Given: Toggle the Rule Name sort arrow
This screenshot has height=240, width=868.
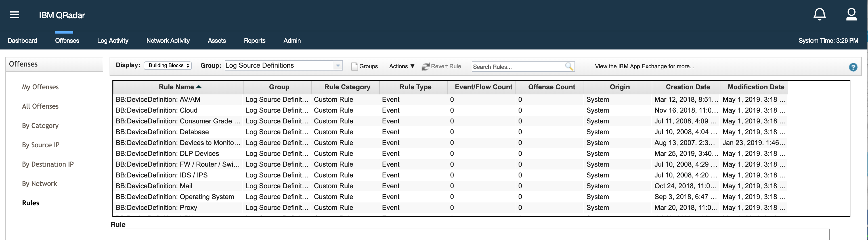Looking at the screenshot, I should (x=199, y=87).
